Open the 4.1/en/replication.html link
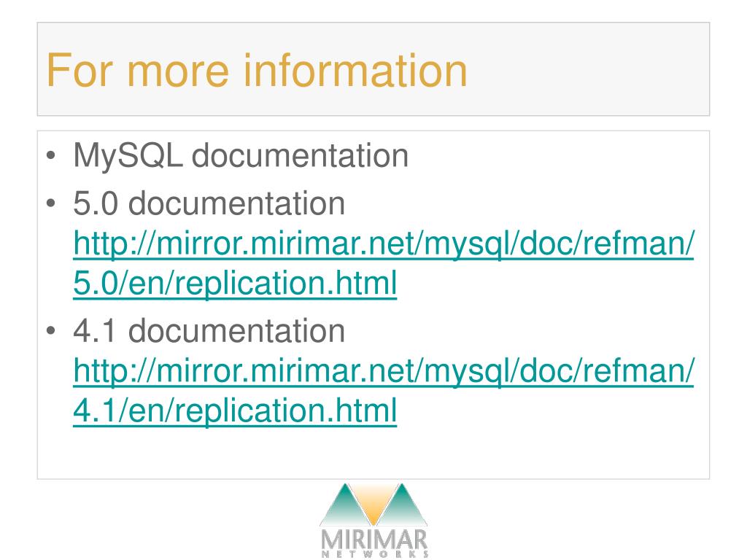747x560 pixels. click(235, 410)
